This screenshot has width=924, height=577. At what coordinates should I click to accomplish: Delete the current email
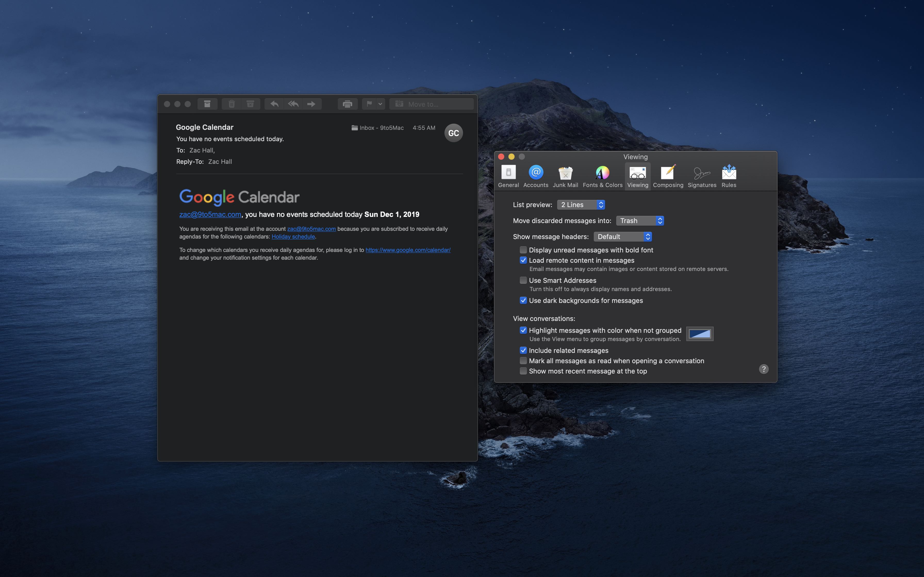pos(232,104)
